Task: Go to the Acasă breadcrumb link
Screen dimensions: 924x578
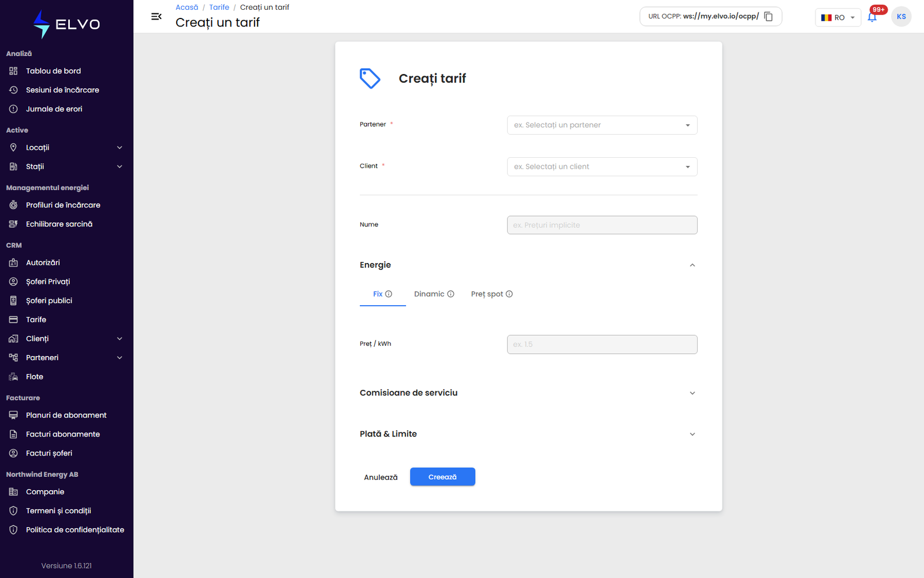Action: click(x=187, y=8)
